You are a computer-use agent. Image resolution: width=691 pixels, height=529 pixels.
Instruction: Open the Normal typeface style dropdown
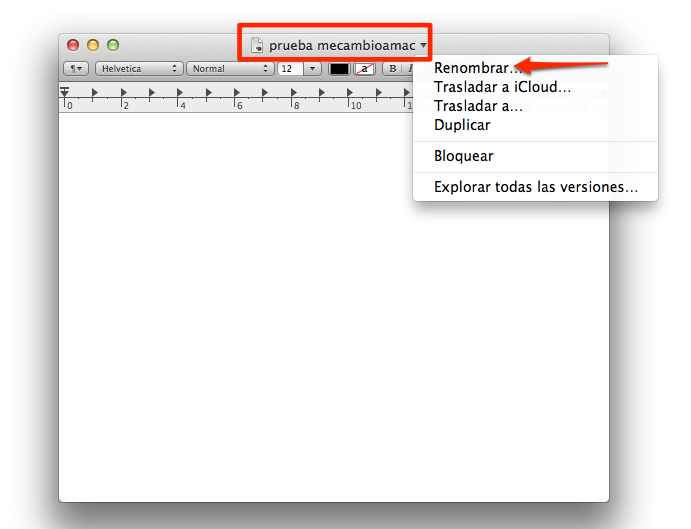pyautogui.click(x=229, y=69)
